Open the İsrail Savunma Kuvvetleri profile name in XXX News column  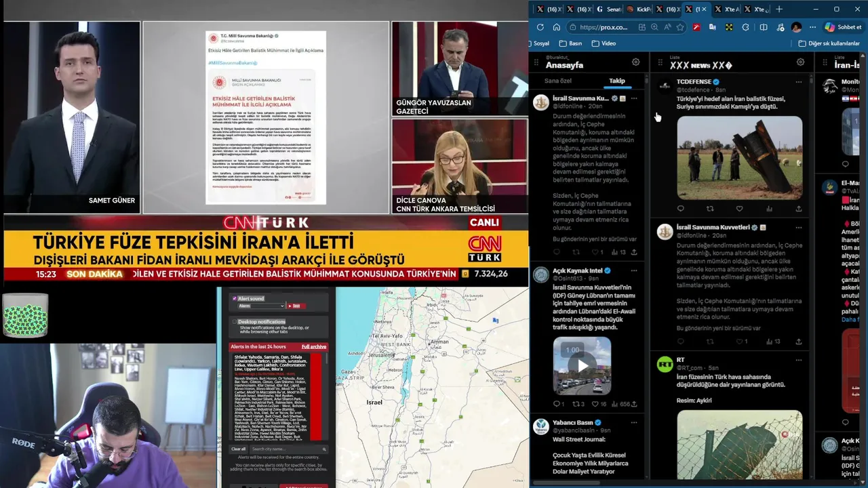[x=713, y=227]
